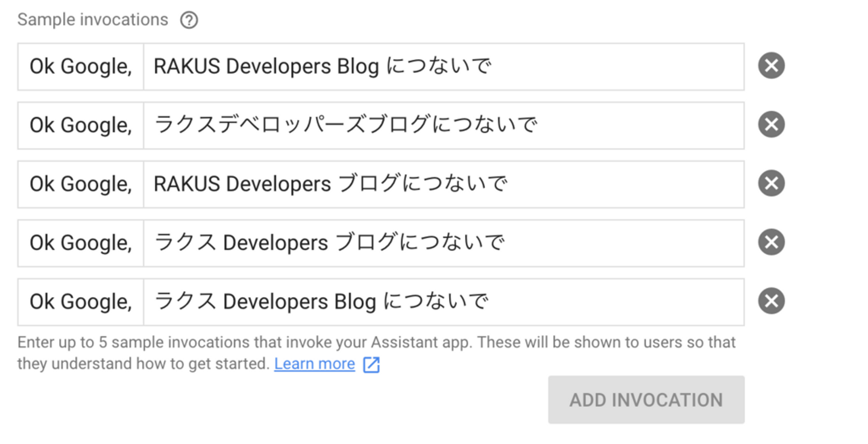Remove the RAKUS Developers ブログにつないで invocation
The height and width of the screenshot is (444, 868).
771,184
